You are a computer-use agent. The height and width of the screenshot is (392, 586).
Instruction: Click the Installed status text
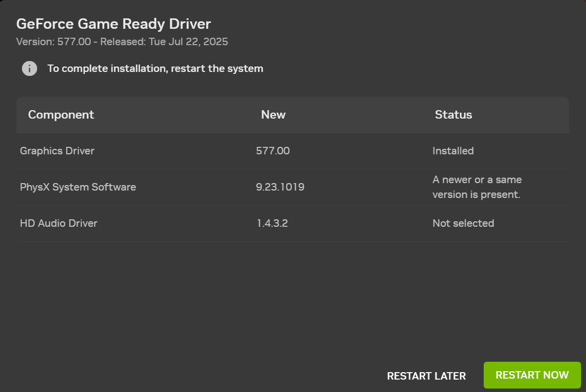pos(453,151)
